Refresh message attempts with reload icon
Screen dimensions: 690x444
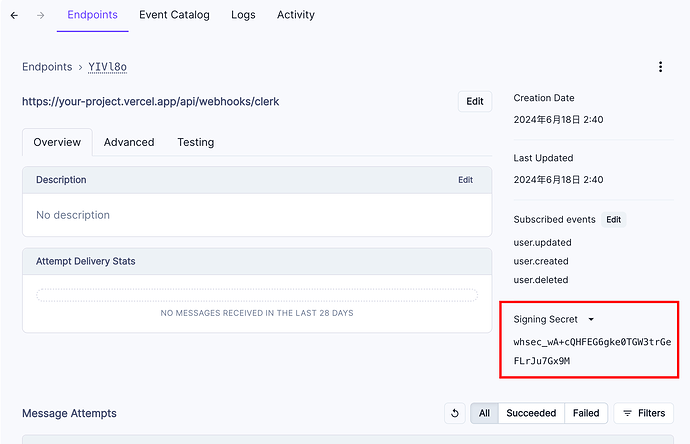click(455, 413)
